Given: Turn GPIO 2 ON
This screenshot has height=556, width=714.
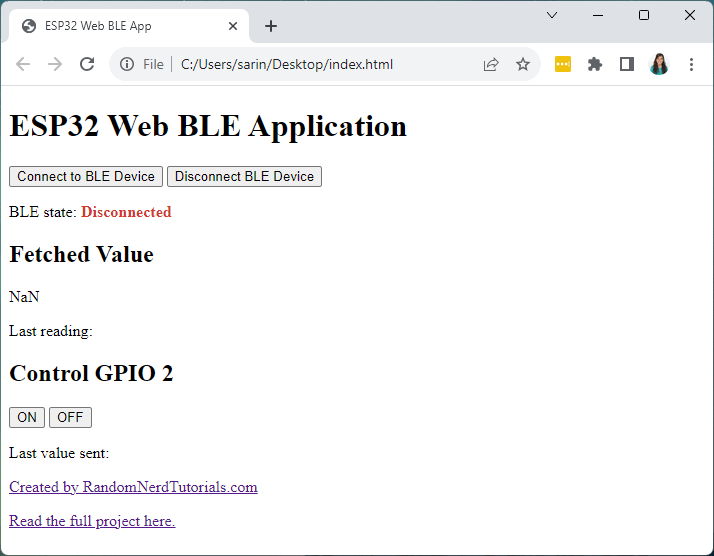Looking at the screenshot, I should 27,417.
